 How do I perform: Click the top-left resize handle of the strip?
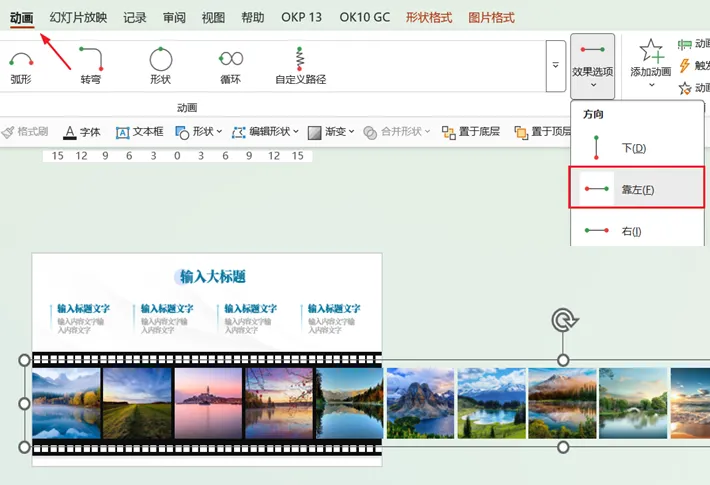[24, 360]
